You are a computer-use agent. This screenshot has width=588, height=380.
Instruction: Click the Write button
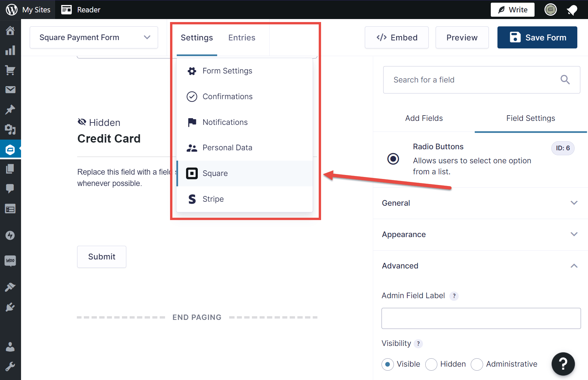click(x=512, y=10)
